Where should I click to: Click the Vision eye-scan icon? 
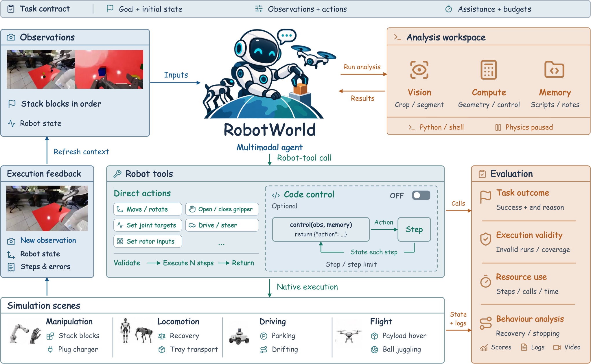(x=419, y=70)
